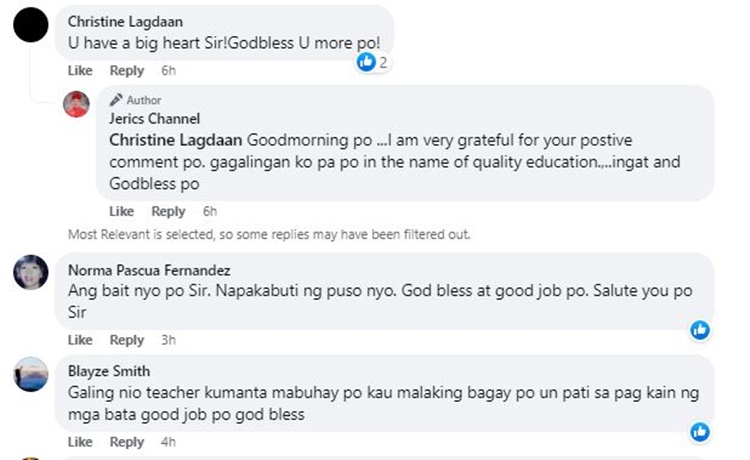Viewport: 750px width, 460px height.
Task: Like Christine Lagdaan's comment
Action: point(80,71)
